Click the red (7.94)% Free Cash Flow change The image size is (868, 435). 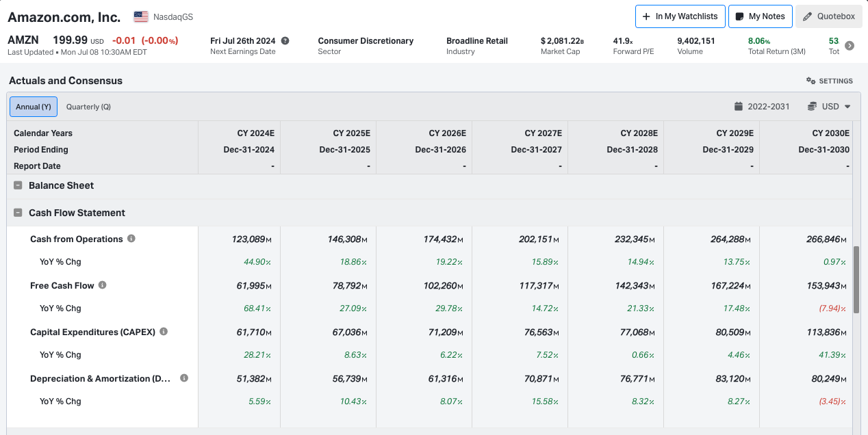click(x=834, y=308)
